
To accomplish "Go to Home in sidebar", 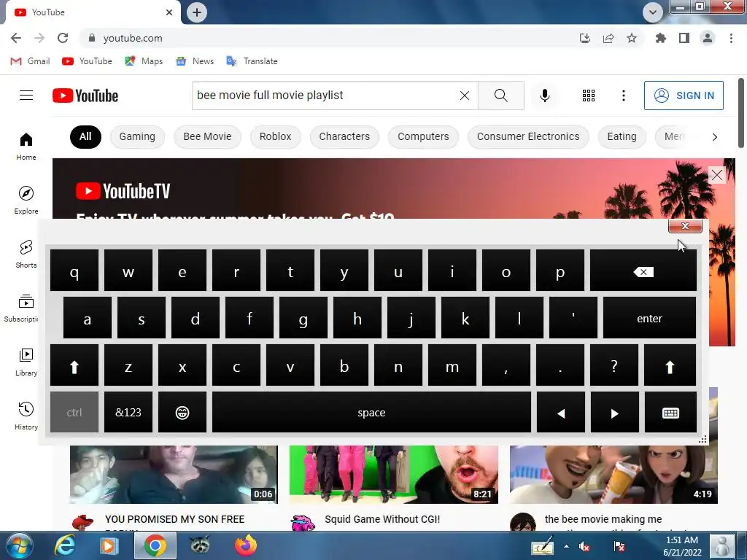I will point(26,146).
